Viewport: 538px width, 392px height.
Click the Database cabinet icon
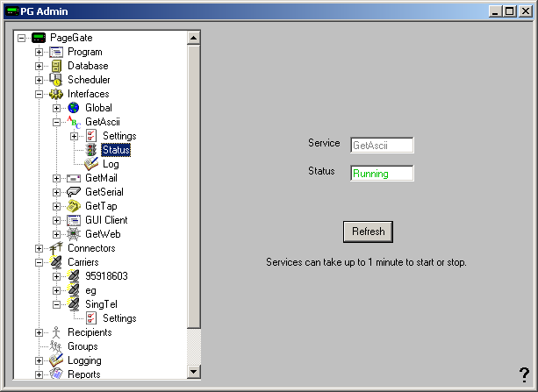click(x=56, y=66)
